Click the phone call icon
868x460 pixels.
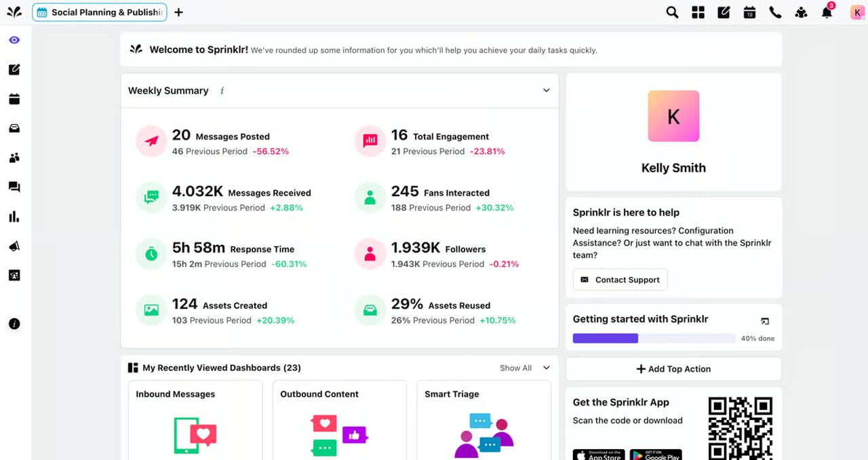point(775,12)
